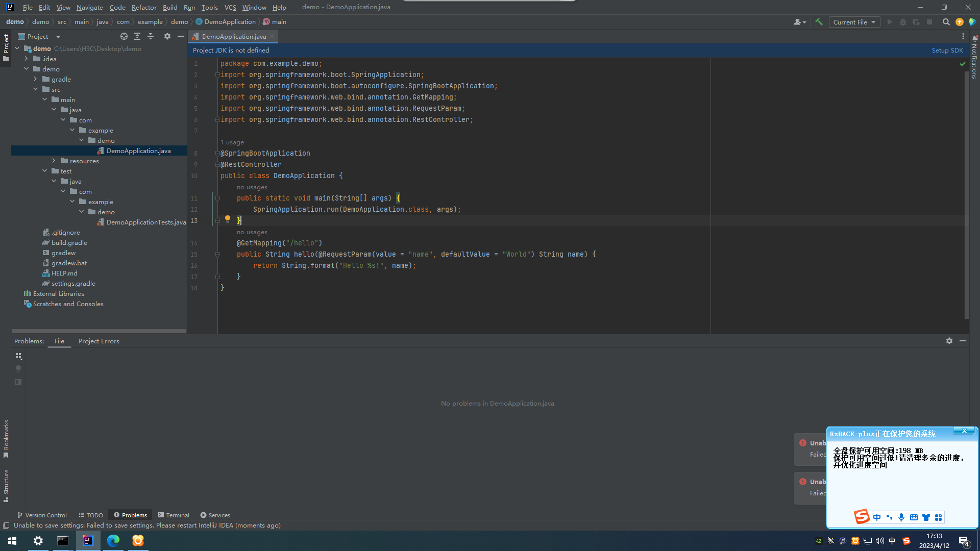Click DemoApplication in breadcrumb bar
Screen dimensions: 980x551
[x=226, y=21]
